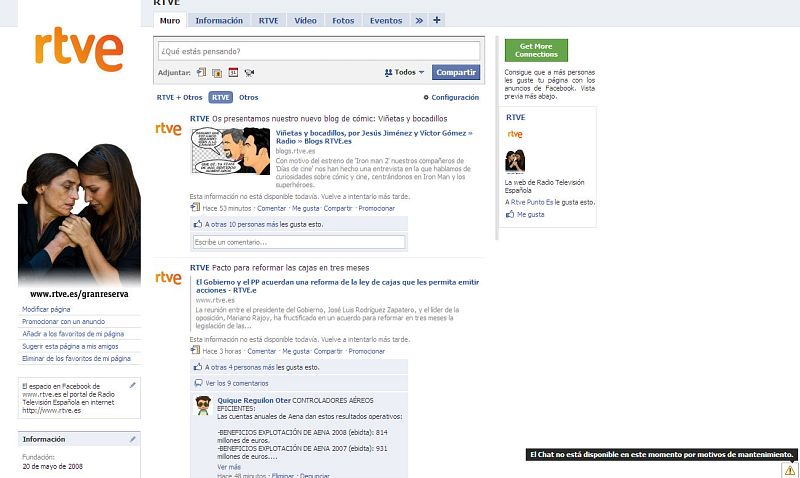Focus the '¿Qué estás pensando?' field
The image size is (800, 478).
pos(318,50)
